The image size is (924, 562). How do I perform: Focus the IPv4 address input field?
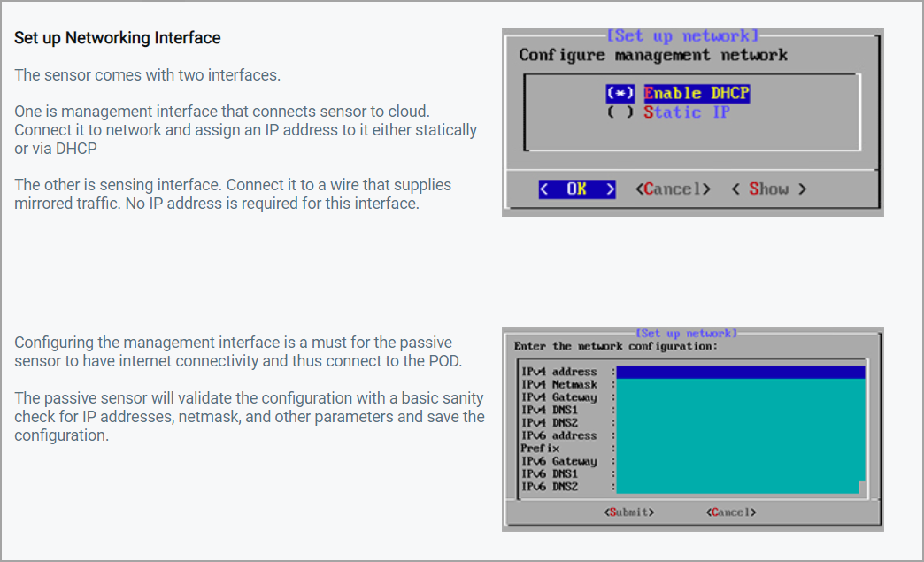(x=740, y=373)
